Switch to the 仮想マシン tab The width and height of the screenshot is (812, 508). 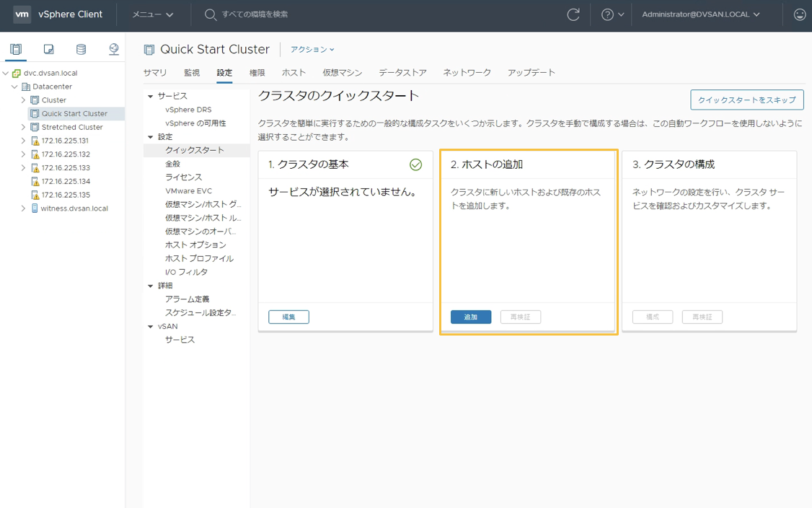[x=342, y=73]
